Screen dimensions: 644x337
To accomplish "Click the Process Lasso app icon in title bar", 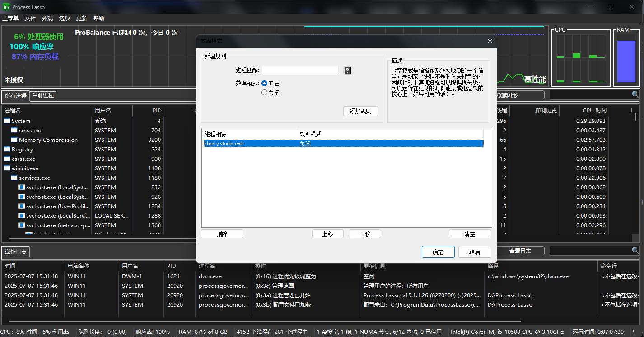I will point(6,7).
